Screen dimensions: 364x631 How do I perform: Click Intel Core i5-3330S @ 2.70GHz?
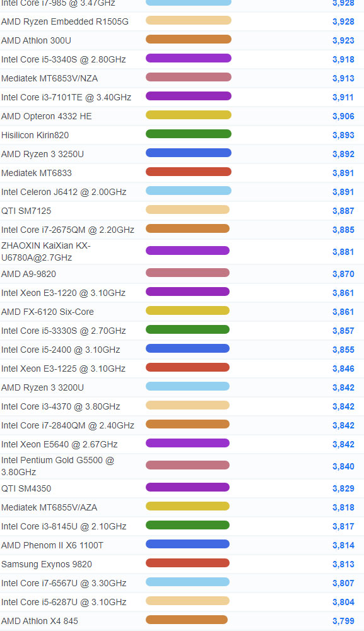pyautogui.click(x=64, y=331)
